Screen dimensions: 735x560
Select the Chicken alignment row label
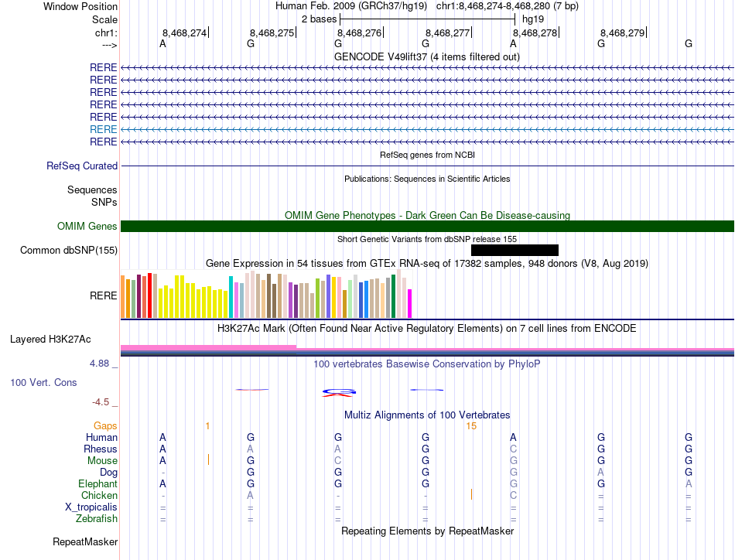coord(99,495)
